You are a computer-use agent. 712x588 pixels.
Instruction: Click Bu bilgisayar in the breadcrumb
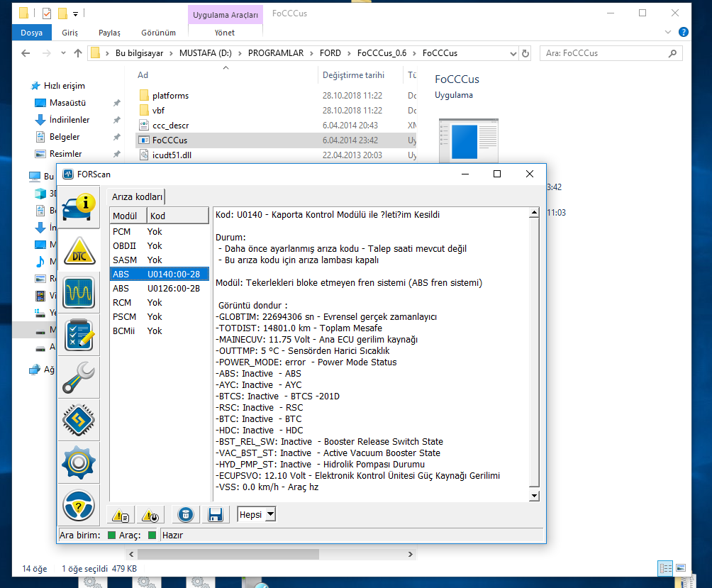coord(139,53)
